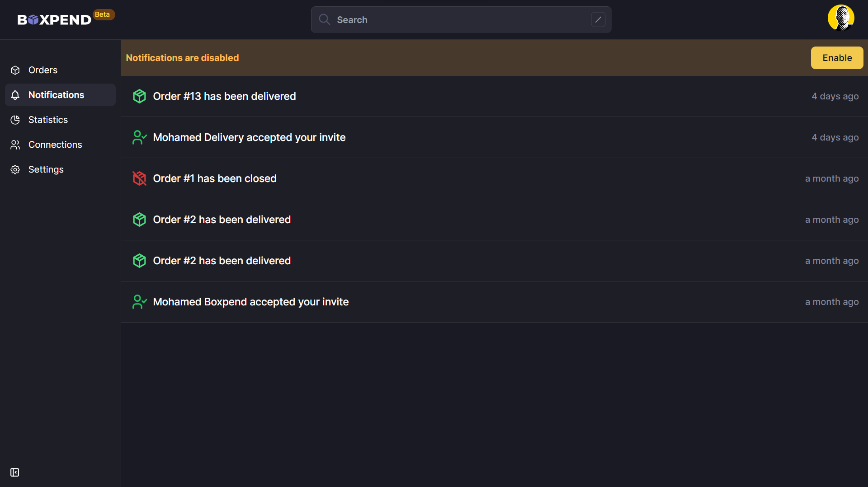Image resolution: width=868 pixels, height=487 pixels.
Task: Click the user-check icon beside Mohamed Boxpend
Action: coord(139,302)
